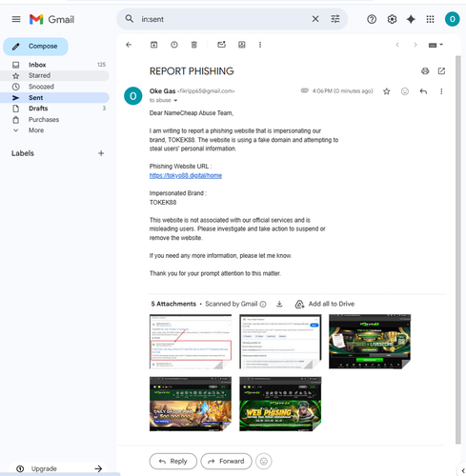Open the Sent folder
466x476 pixels.
54,98
